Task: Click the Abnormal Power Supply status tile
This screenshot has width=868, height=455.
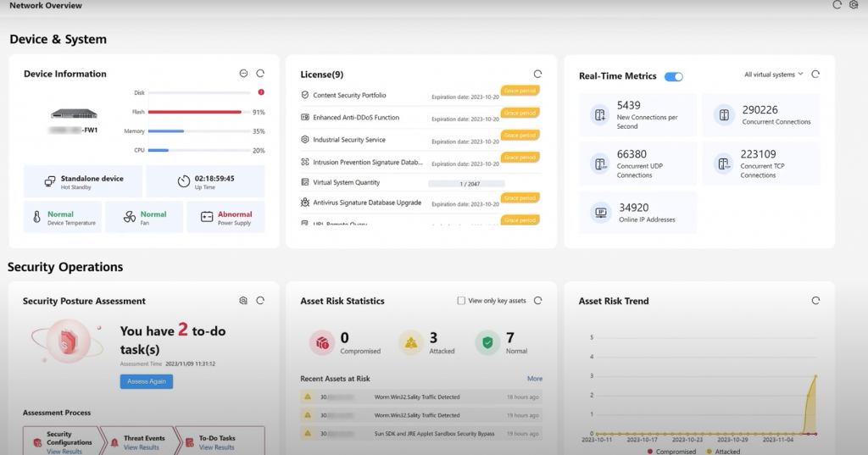Action: click(x=225, y=218)
